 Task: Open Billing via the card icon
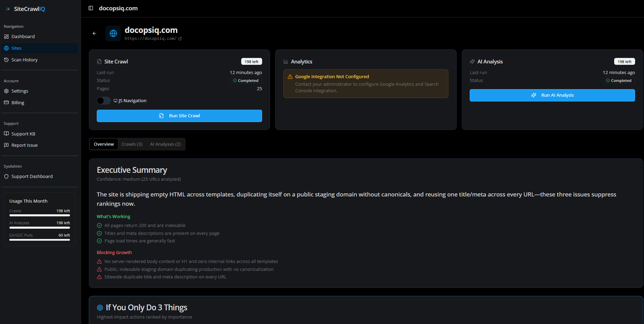click(x=6, y=103)
